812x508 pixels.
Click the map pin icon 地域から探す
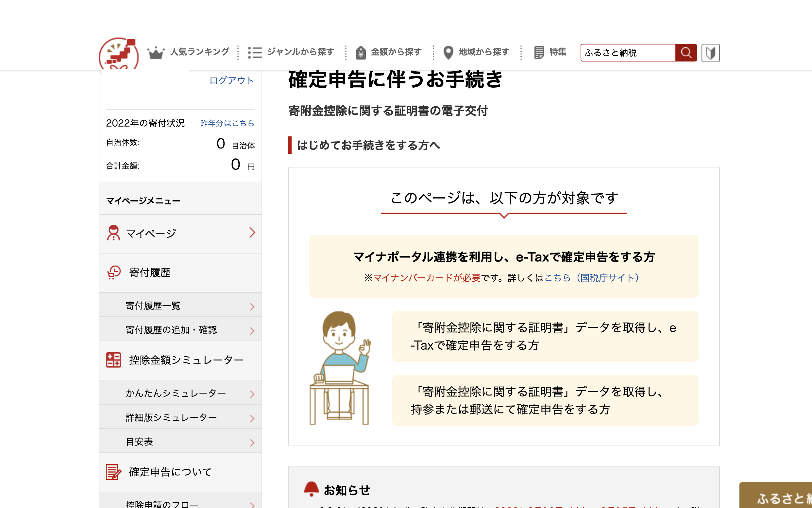(448, 52)
